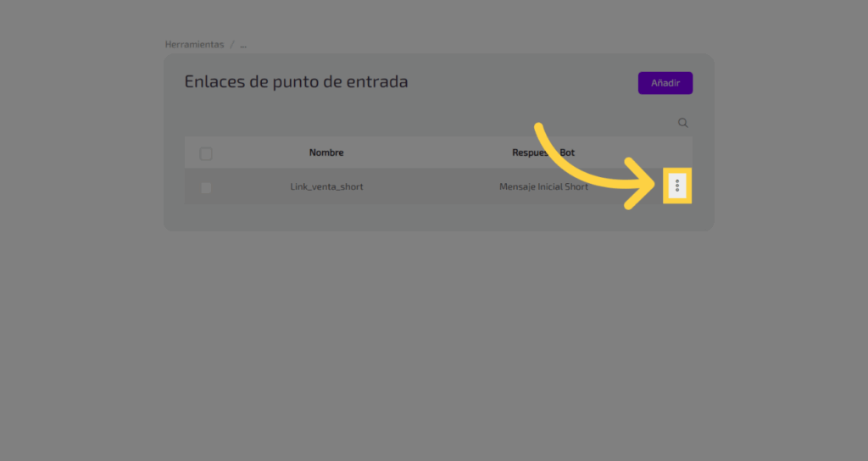
Task: Show row actions via vertical ellipsis icon
Action: (x=677, y=186)
